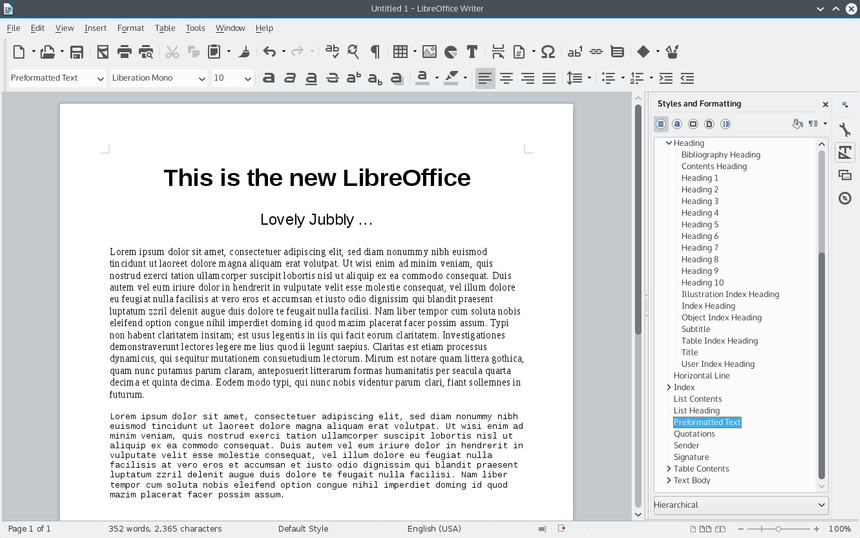Toggle formatting marks pilcrow
This screenshot has width=860, height=538.
(375, 52)
